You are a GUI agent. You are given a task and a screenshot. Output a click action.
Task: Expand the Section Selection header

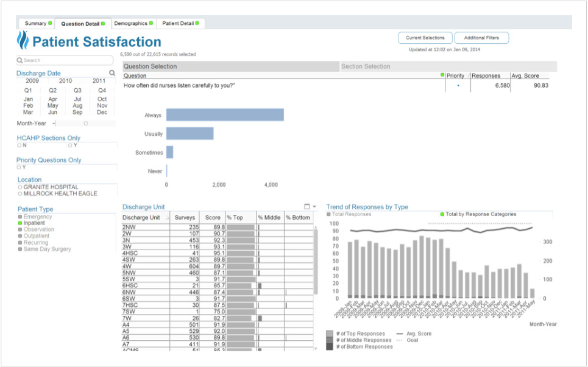click(x=366, y=66)
